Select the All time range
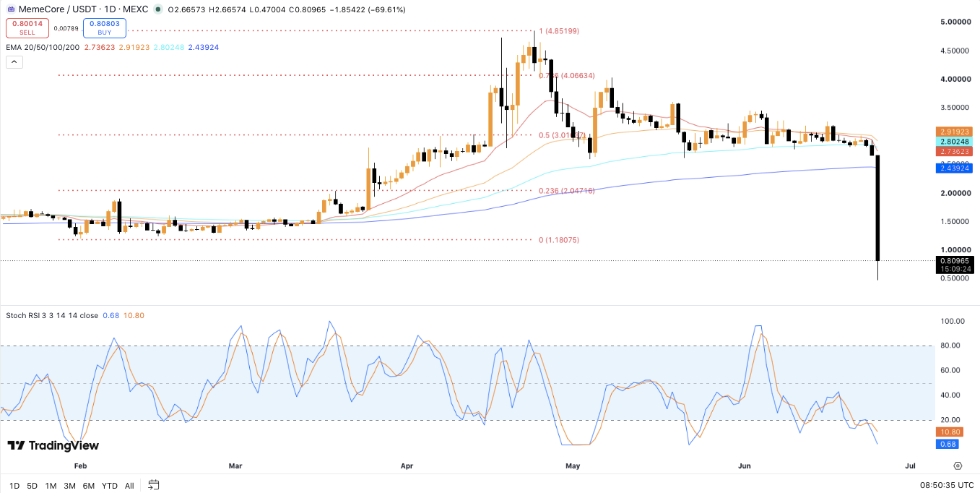The width and height of the screenshot is (980, 493). [129, 485]
